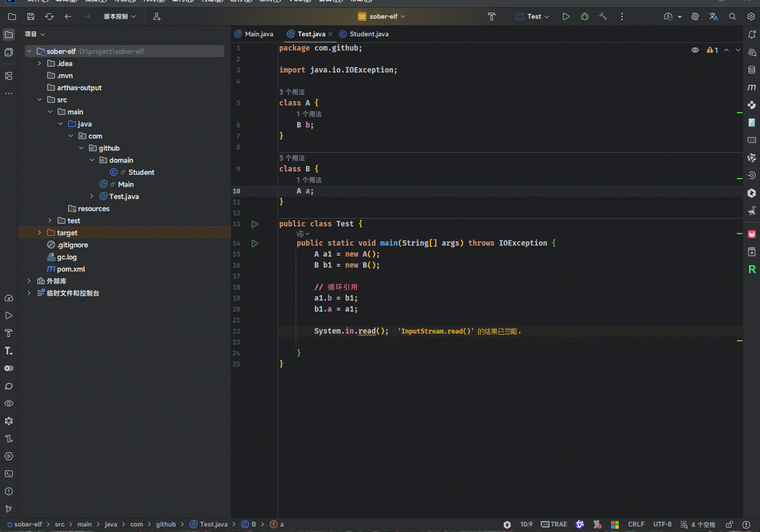Screen dimensions: 760x532
Task: Toggle reader mode eye icon in editor
Action: [695, 50]
